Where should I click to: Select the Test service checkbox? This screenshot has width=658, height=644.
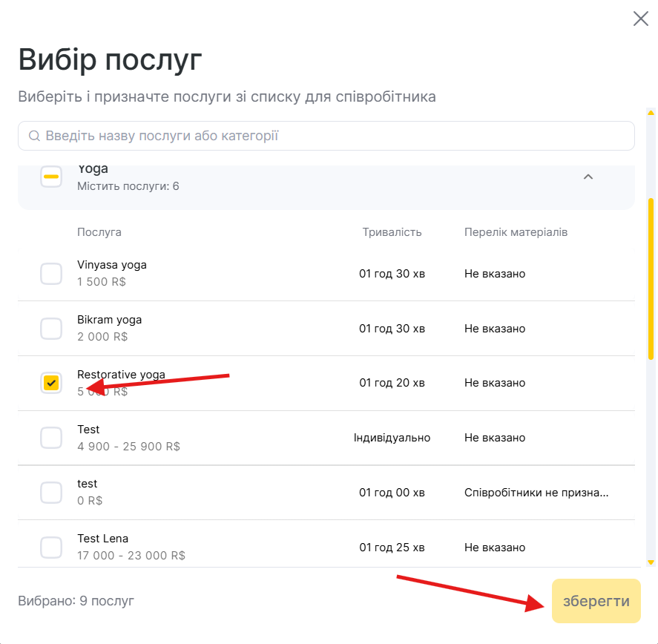click(51, 438)
